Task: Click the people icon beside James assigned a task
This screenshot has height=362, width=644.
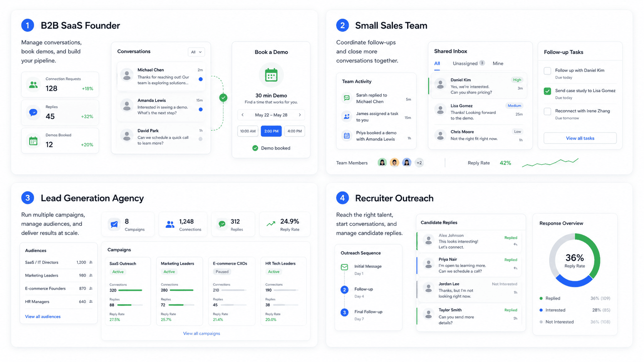Action: (347, 116)
